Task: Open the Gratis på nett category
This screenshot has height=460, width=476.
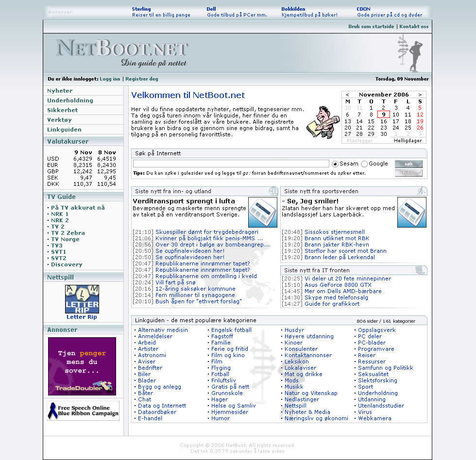Action: pos(230,387)
